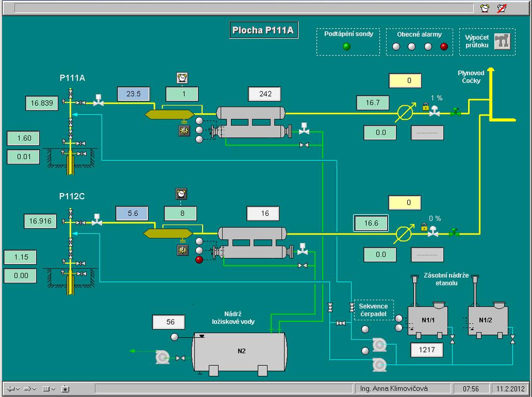Click the Plocha P111A title button
The height and width of the screenshot is (397, 532).
(263, 30)
